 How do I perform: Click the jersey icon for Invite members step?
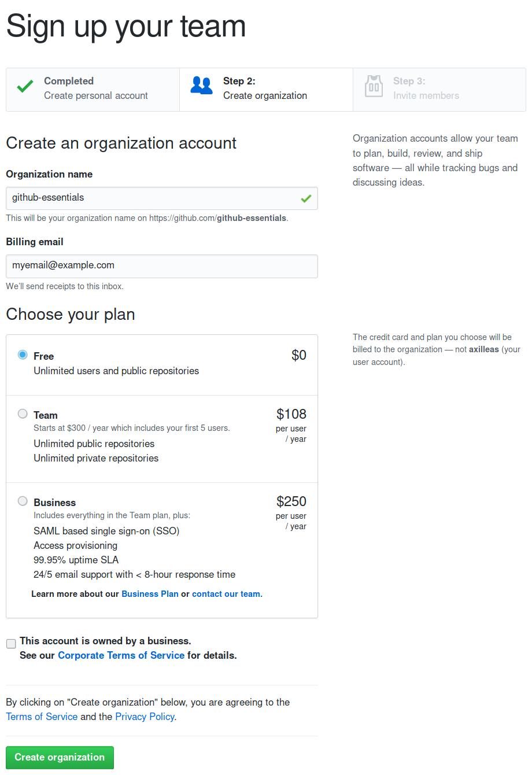pyautogui.click(x=374, y=86)
